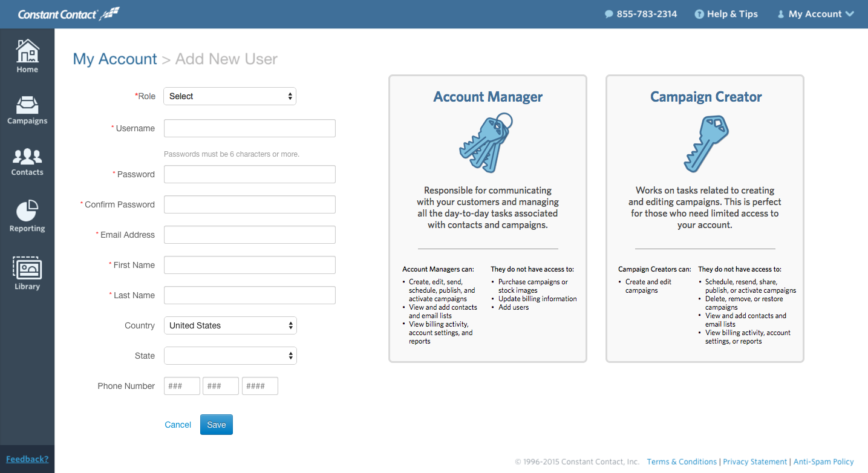Click the Account Manager keys illustration

488,144
